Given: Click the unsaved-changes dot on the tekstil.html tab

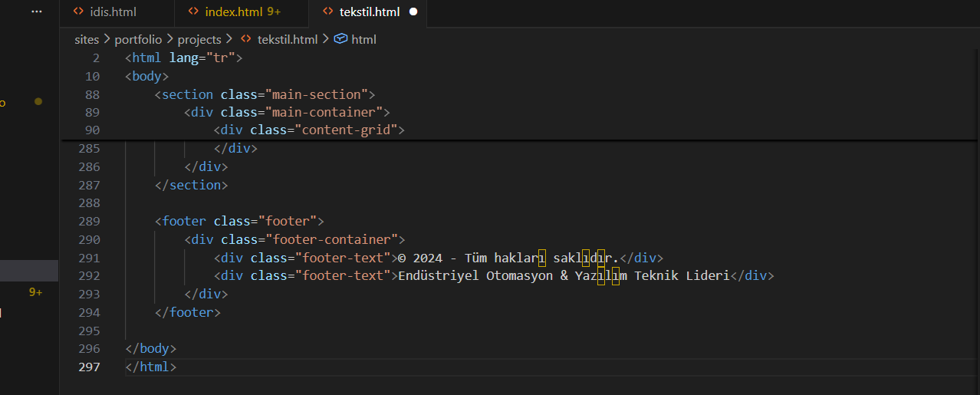Looking at the screenshot, I should pos(413,12).
